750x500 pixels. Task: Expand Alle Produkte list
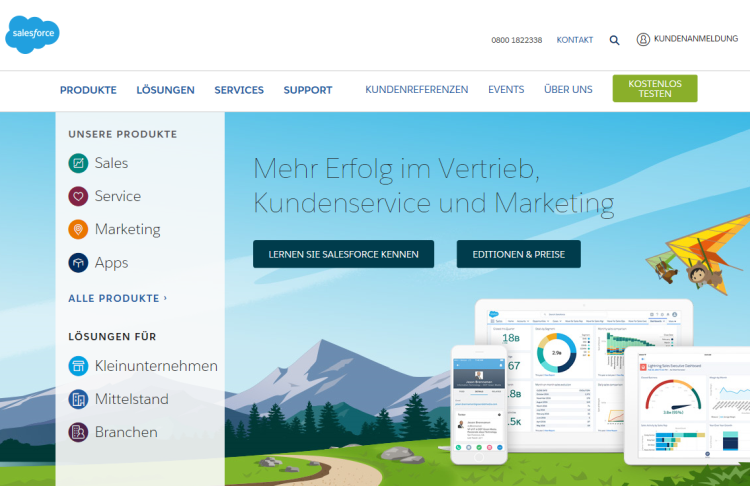point(117,298)
